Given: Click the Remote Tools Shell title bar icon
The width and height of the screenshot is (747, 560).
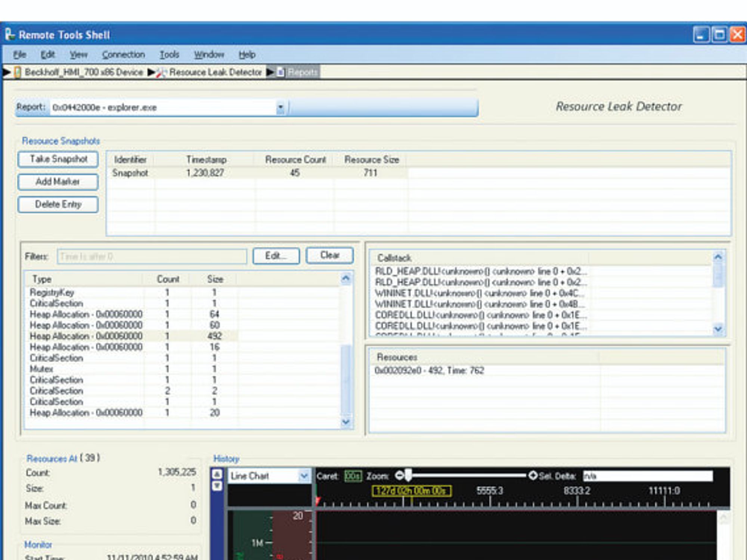Looking at the screenshot, I should 10,34.
